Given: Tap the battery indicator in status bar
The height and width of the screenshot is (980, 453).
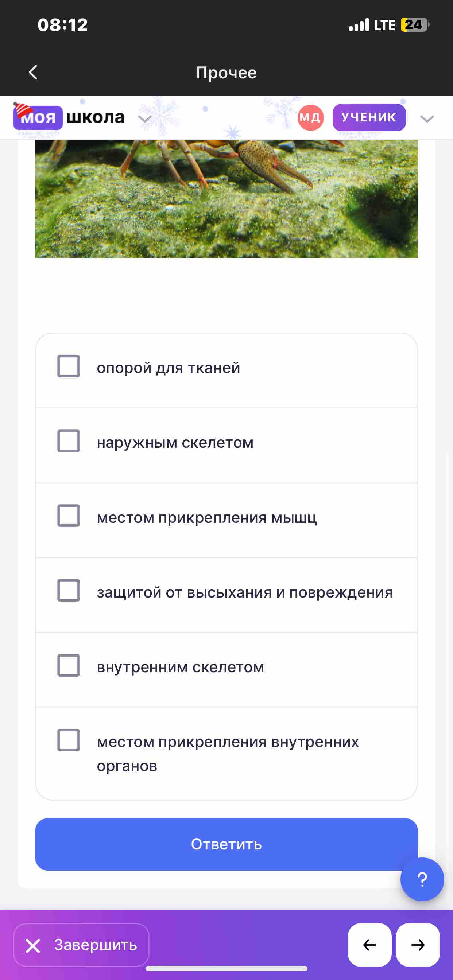Looking at the screenshot, I should point(415,25).
